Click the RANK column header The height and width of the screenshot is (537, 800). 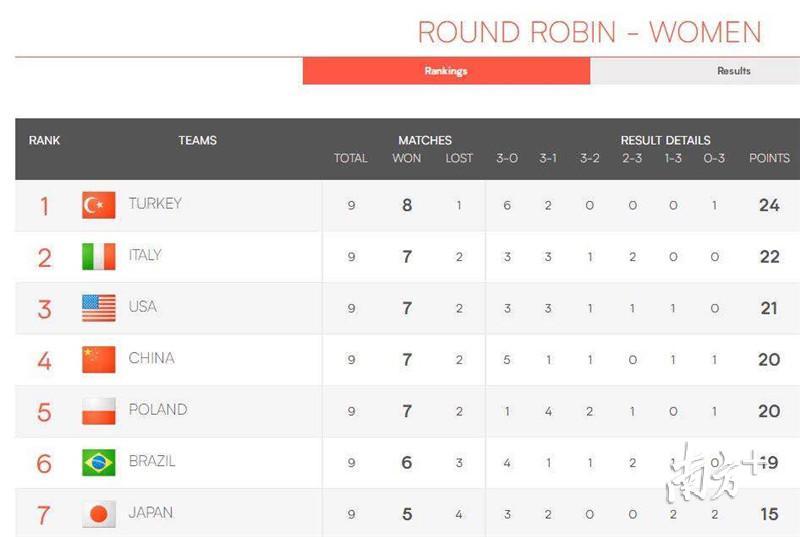(44, 140)
